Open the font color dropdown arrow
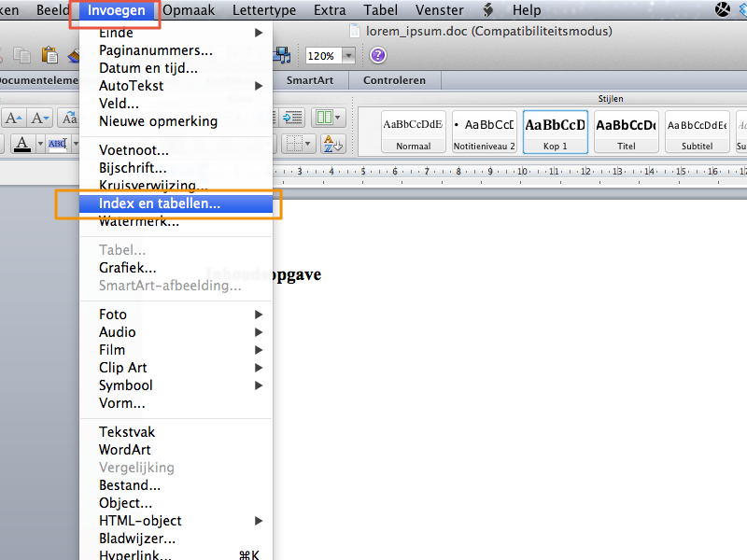747x560 pixels. point(40,144)
